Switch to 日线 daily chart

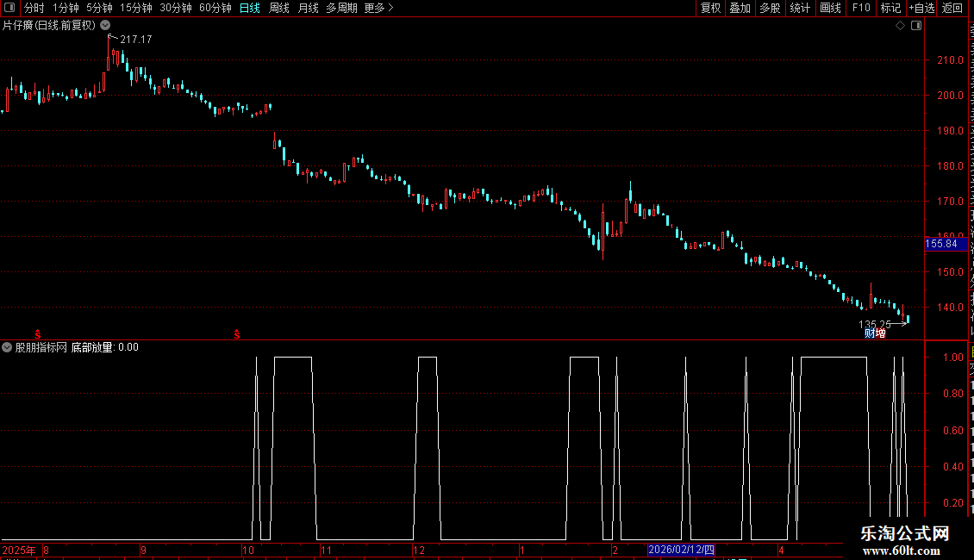250,8
